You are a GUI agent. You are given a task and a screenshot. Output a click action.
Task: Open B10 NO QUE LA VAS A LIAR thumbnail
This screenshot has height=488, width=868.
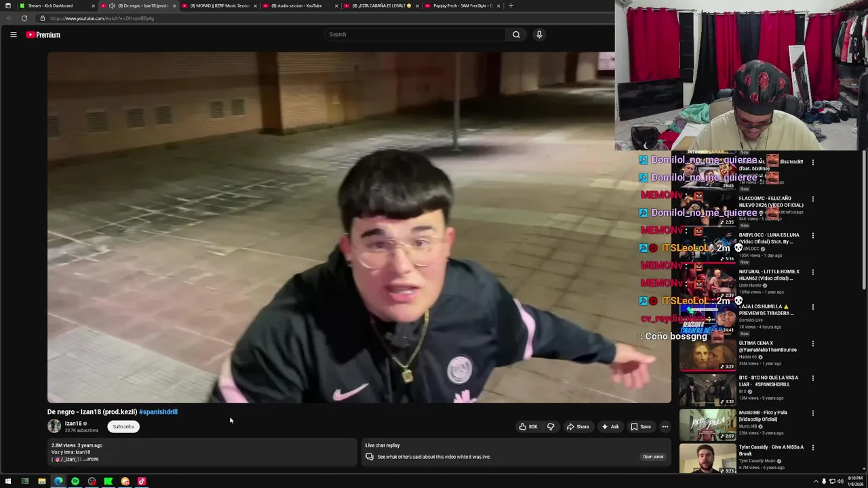(x=708, y=390)
